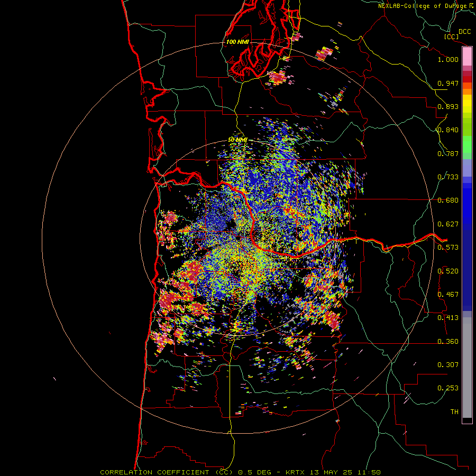Click the 50 NMI range ring label
Screen dimensions: 476x476
point(237,140)
